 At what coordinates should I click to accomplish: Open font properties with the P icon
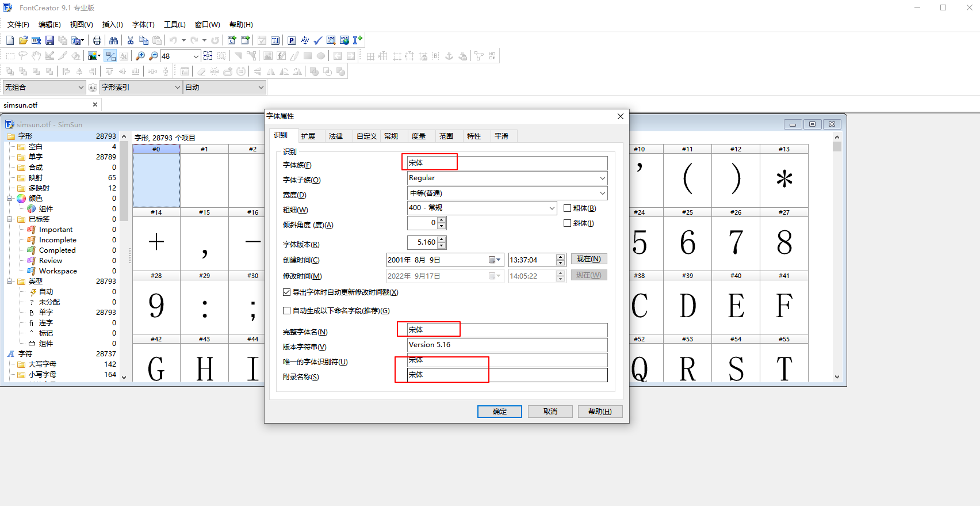coord(292,40)
